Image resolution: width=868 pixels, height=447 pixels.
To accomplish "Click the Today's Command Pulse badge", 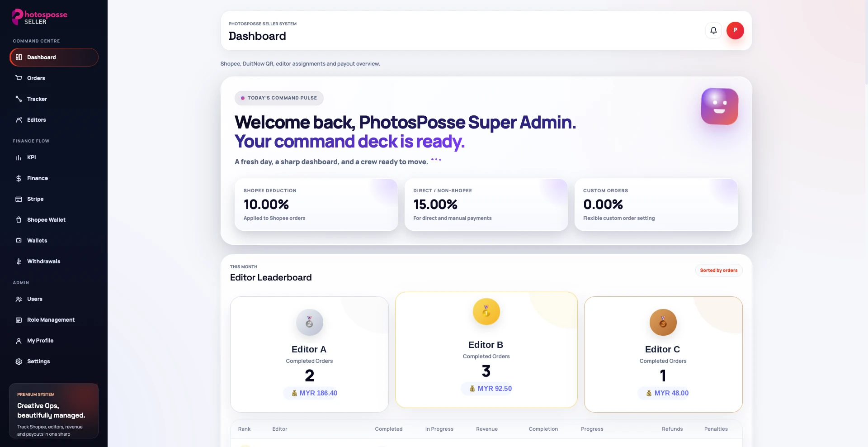I will click(x=279, y=98).
